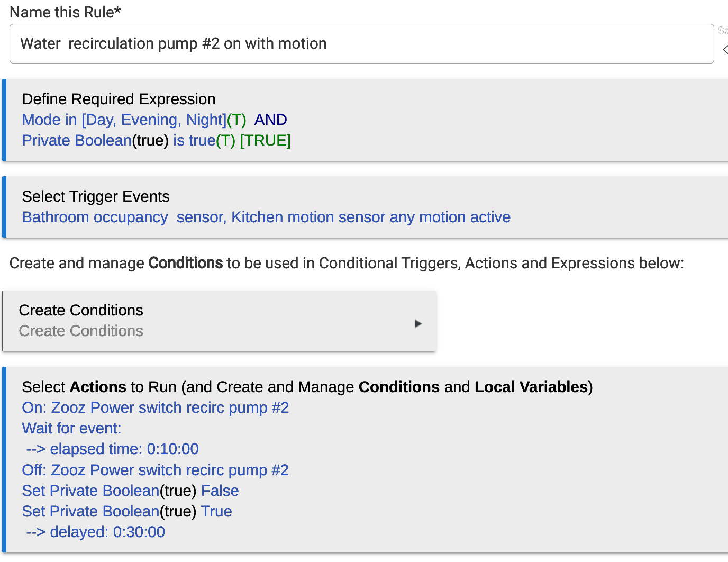
Task: Open the Select Trigger Events section
Action: [x=96, y=196]
